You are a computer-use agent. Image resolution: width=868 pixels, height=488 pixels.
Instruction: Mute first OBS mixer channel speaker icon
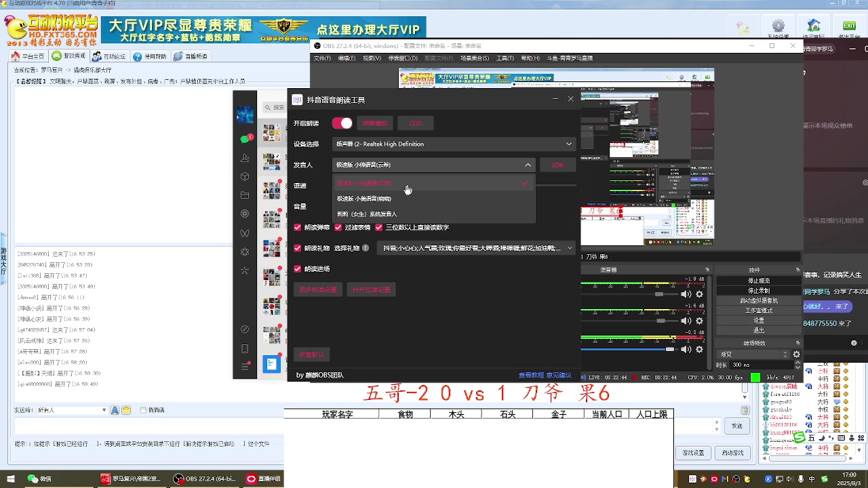click(x=686, y=294)
